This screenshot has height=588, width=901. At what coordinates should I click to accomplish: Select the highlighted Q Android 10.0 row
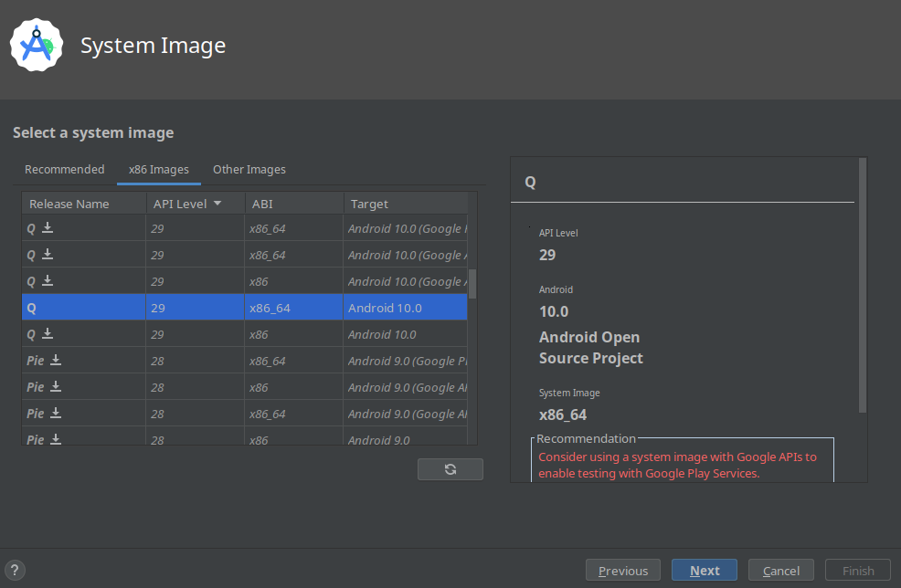tap(244, 309)
